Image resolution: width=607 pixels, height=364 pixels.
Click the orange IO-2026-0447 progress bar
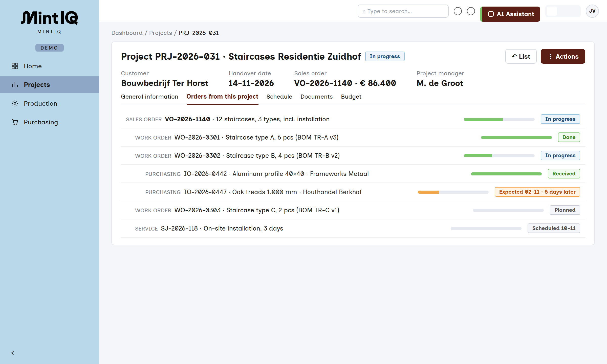453,192
